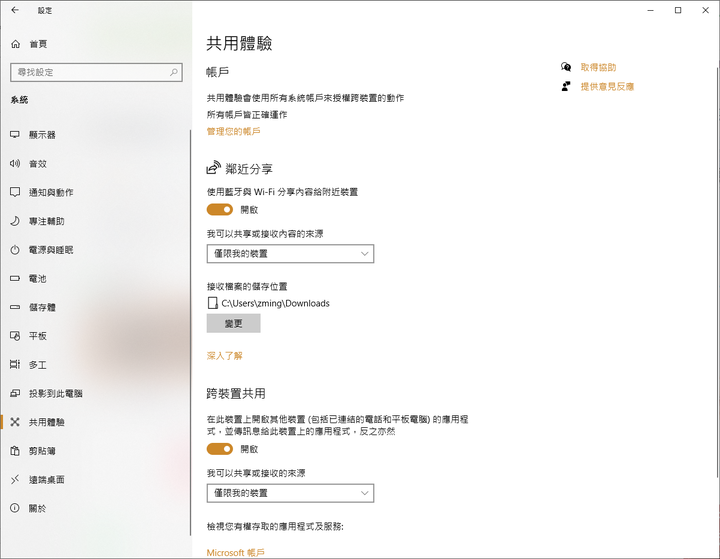Image resolution: width=720 pixels, height=559 pixels.
Task: Click the sidebar vertical scrollbar
Action: [x=190, y=332]
